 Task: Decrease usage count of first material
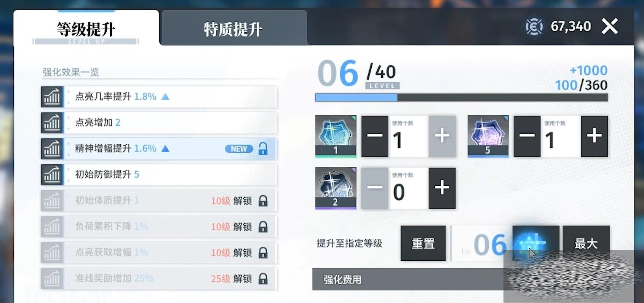click(x=375, y=136)
